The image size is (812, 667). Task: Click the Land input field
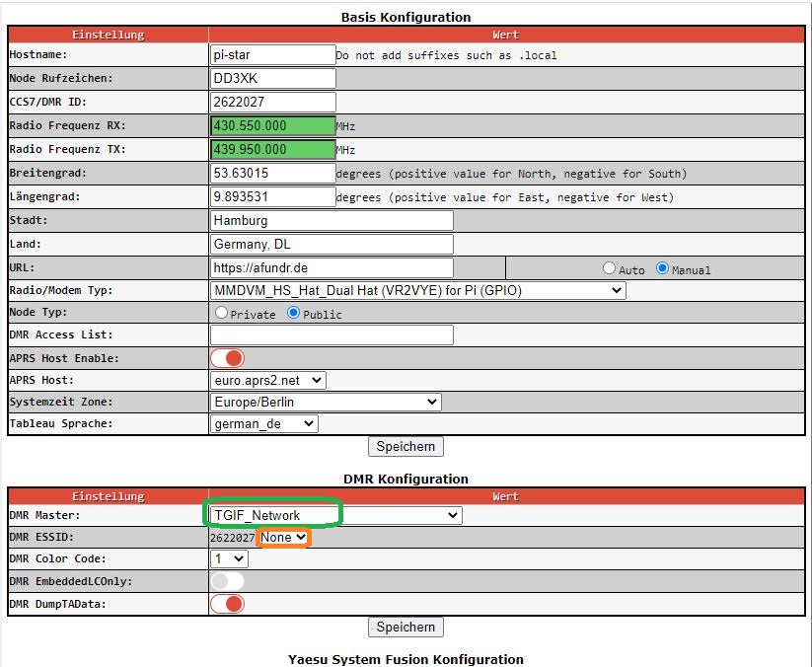332,245
